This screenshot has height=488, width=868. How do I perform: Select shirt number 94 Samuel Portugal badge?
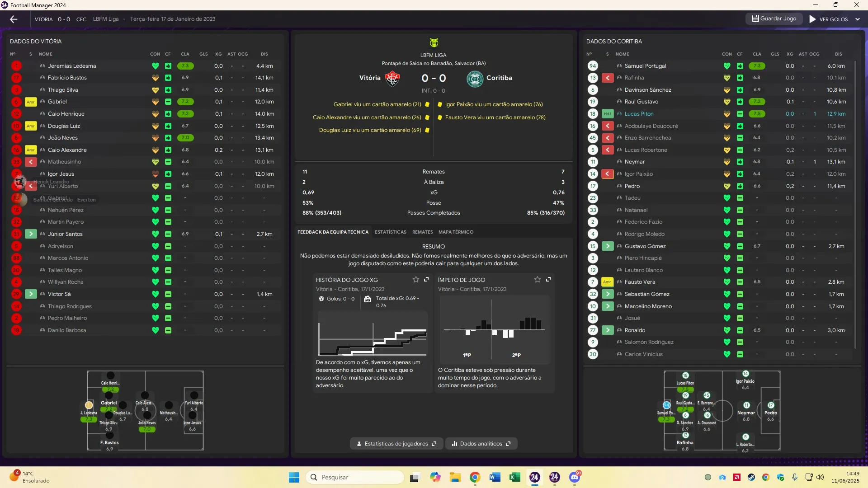(x=593, y=66)
